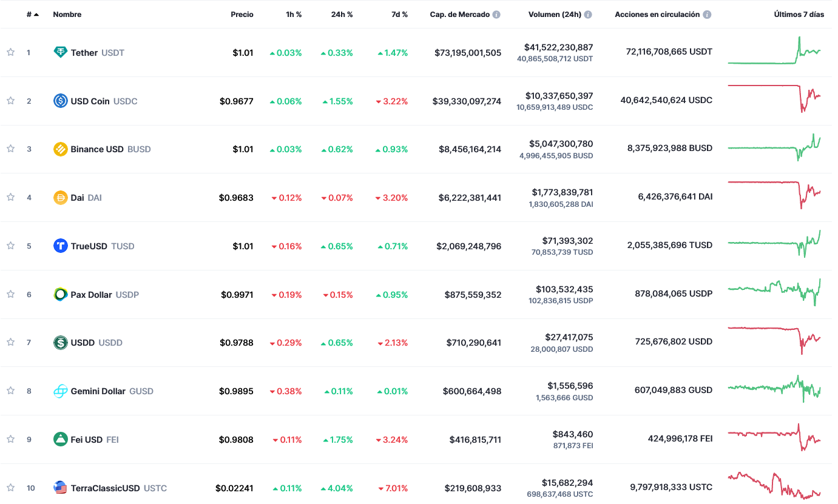
Task: Open the USD Coin name link
Action: coord(90,101)
